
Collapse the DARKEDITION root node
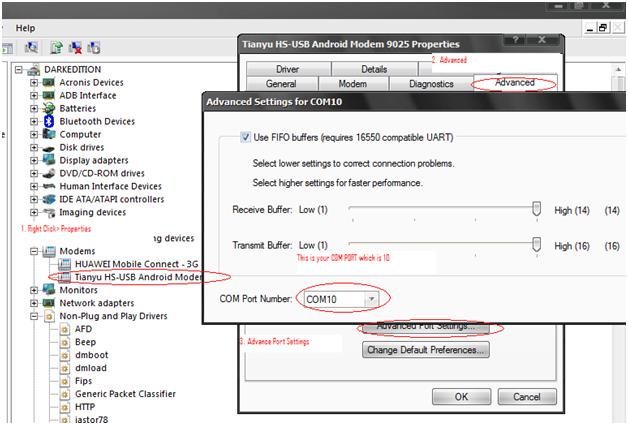pyautogui.click(x=19, y=70)
